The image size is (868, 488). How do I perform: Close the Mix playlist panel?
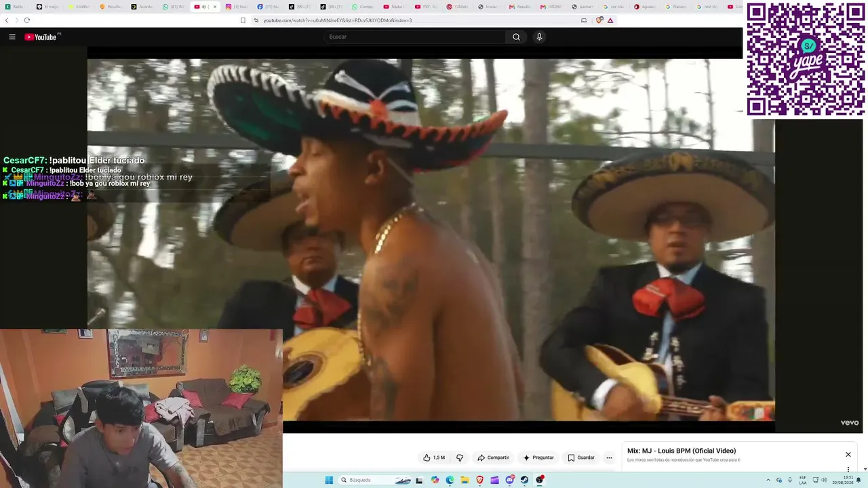point(848,454)
